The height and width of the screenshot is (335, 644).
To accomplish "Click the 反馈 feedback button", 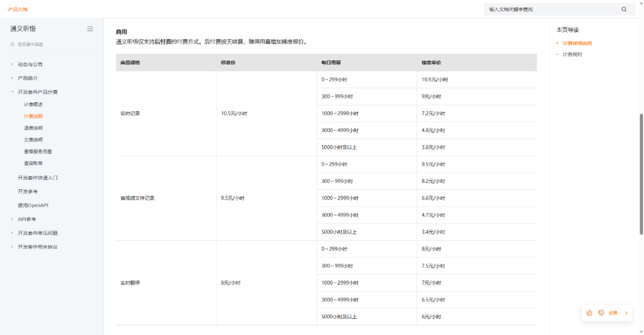I will [613, 313].
